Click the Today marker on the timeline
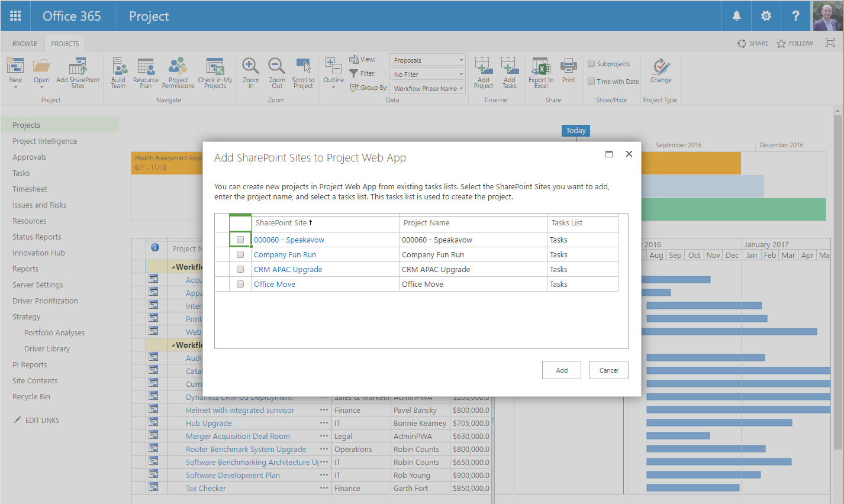This screenshot has height=504, width=844. [575, 130]
